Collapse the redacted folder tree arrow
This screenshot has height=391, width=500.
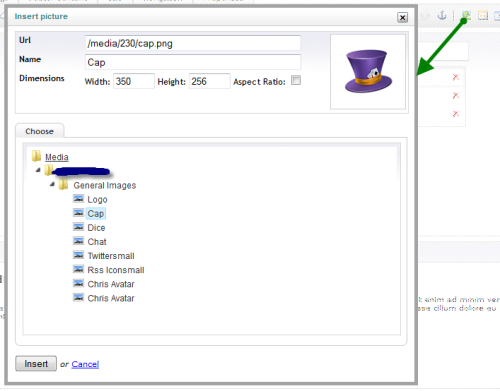[x=38, y=170]
